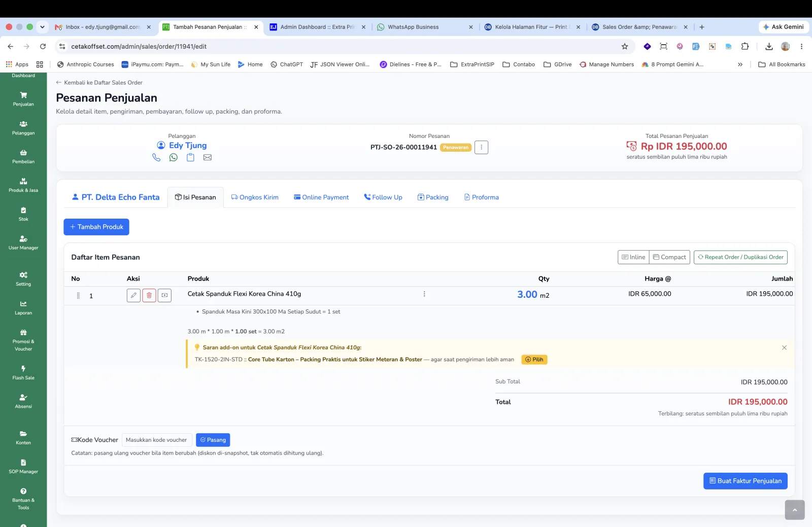
Task: Open Promosi & Voucher in sidebar
Action: (23, 340)
